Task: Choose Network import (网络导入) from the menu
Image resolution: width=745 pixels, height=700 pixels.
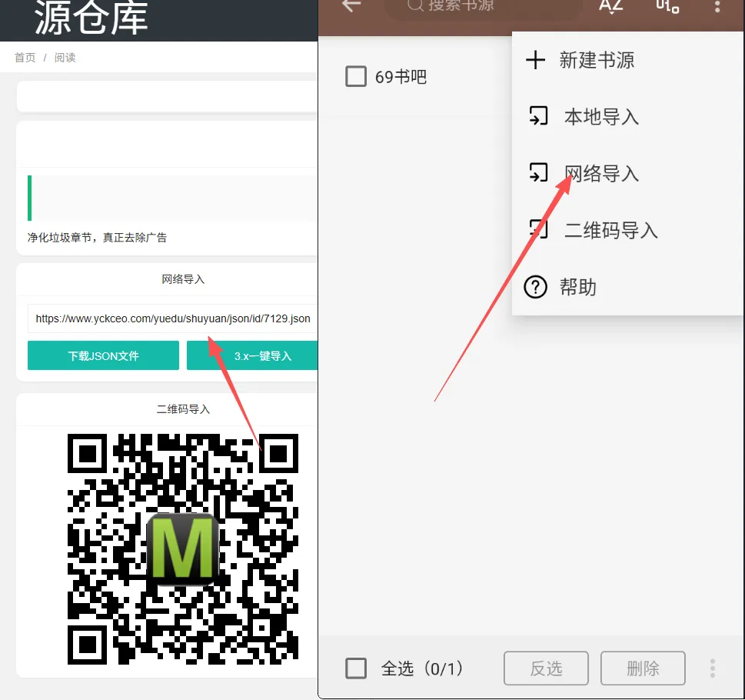Action: (x=627, y=173)
